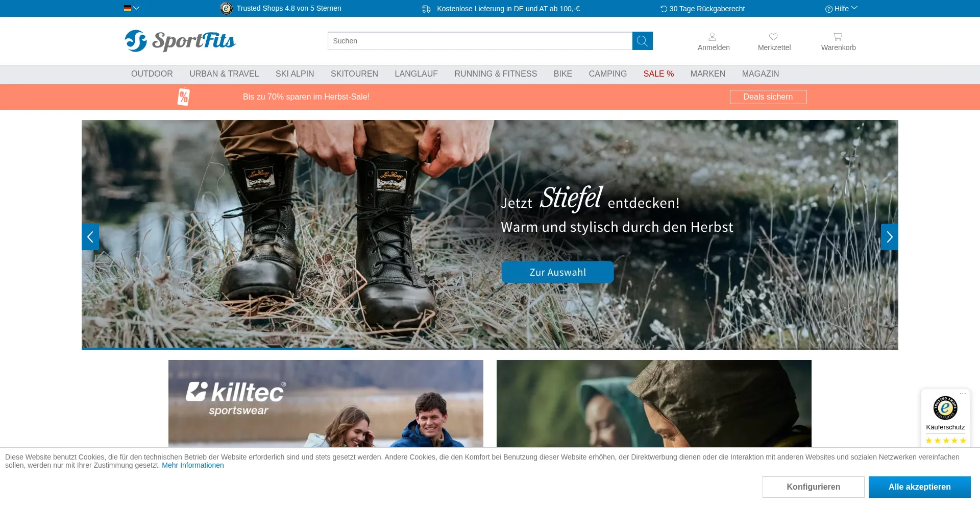Open the SALE % menu item

point(658,74)
